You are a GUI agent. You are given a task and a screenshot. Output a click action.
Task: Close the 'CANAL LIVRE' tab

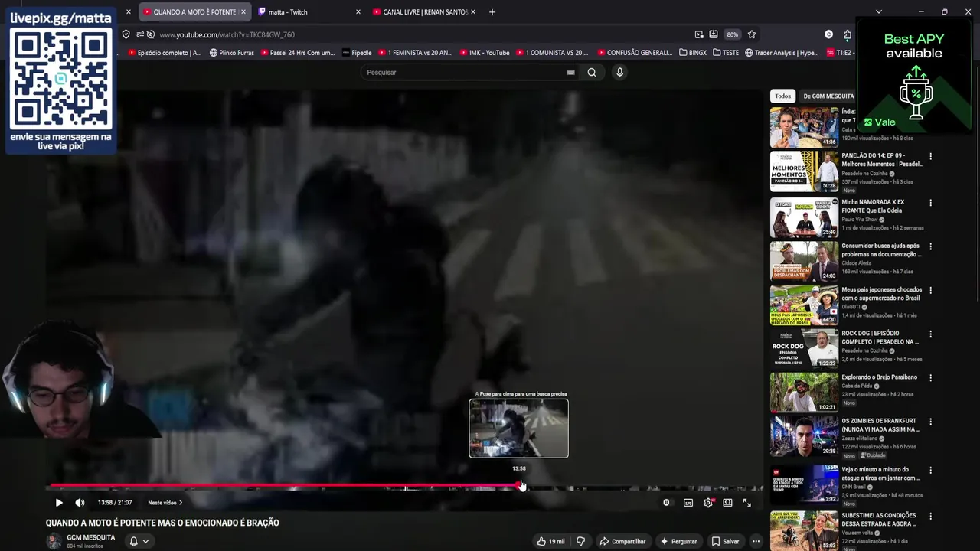coord(473,11)
